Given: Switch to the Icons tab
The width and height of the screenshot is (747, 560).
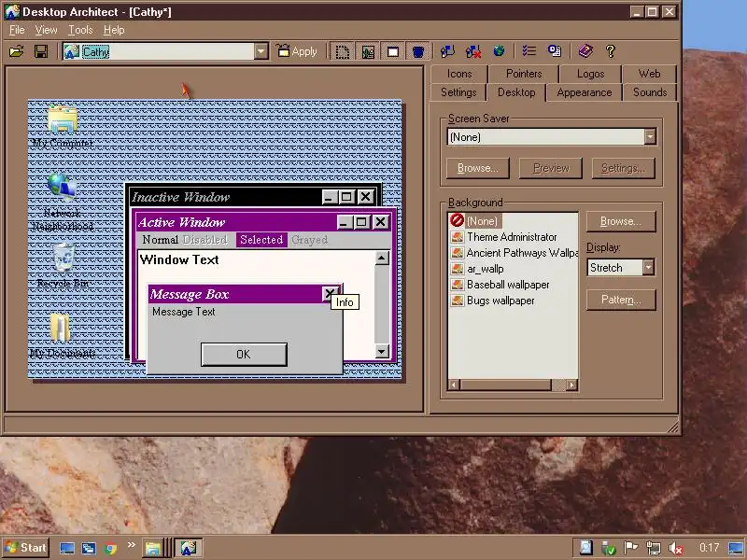Looking at the screenshot, I should pyautogui.click(x=459, y=74).
